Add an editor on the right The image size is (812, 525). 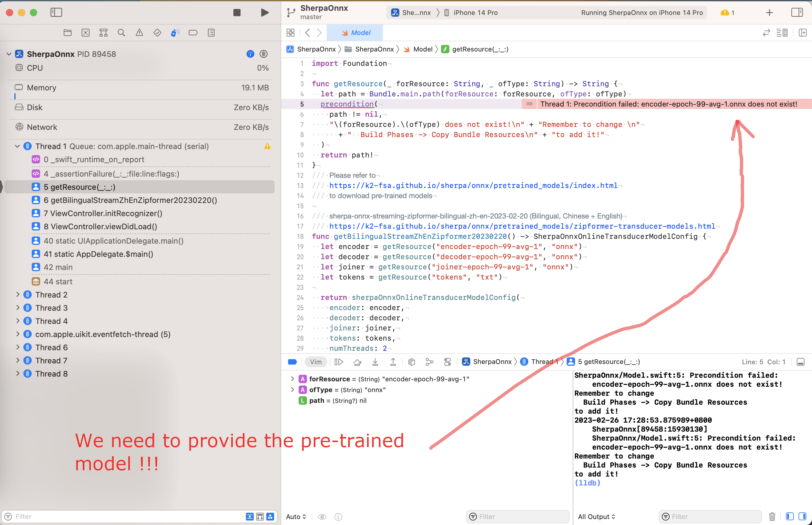click(803, 33)
